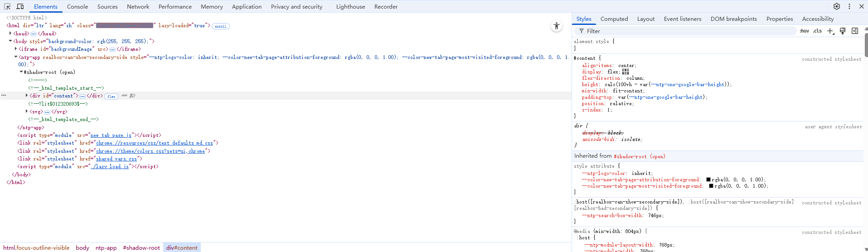Open the Network panel tab
The image size is (868, 252).
[138, 6]
